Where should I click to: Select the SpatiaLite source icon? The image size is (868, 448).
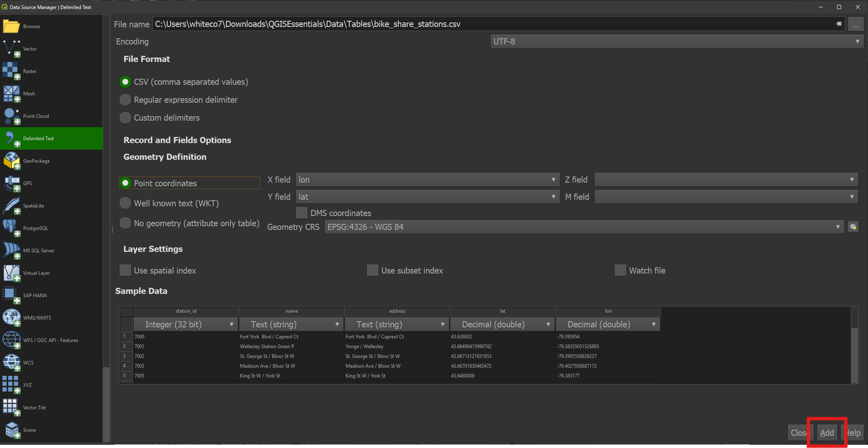[11, 206]
